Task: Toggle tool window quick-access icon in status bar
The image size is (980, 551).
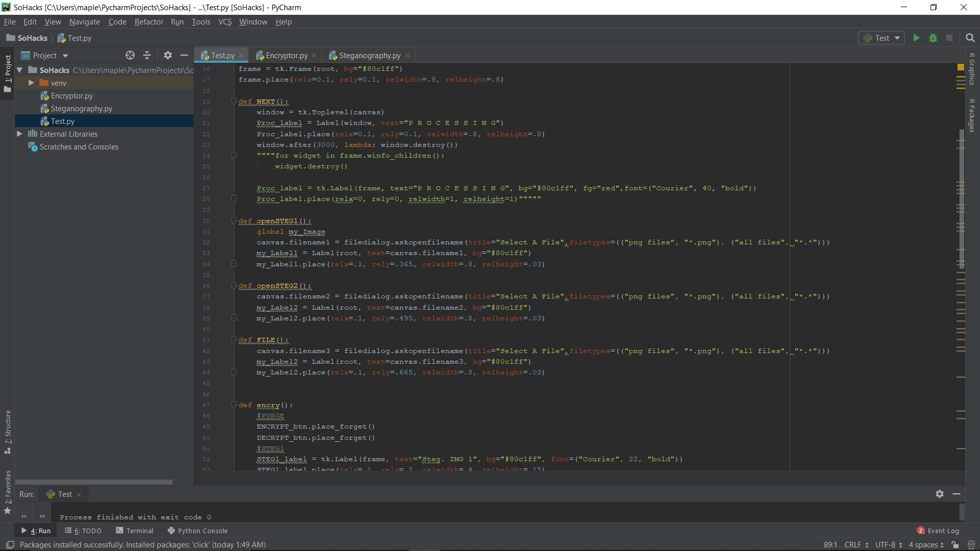Action: click(x=10, y=544)
